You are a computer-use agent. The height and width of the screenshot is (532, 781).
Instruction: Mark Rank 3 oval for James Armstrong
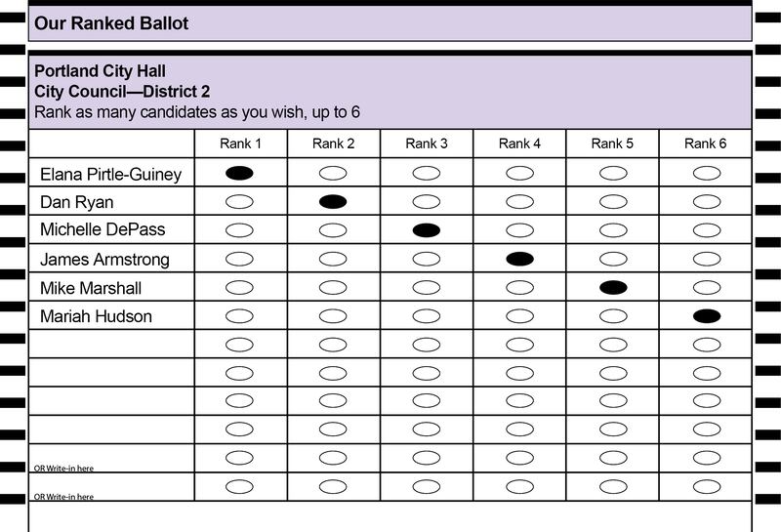point(427,259)
